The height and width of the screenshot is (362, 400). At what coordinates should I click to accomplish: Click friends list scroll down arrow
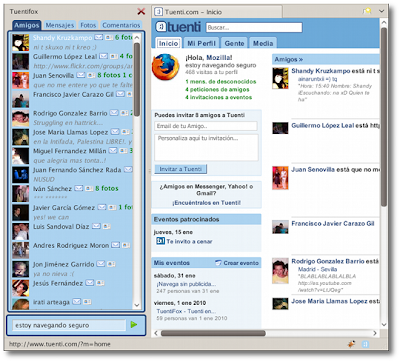[x=137, y=305]
